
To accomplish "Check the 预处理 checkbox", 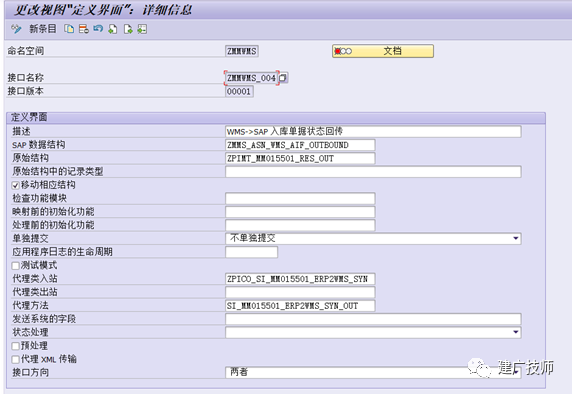I will pos(15,346).
